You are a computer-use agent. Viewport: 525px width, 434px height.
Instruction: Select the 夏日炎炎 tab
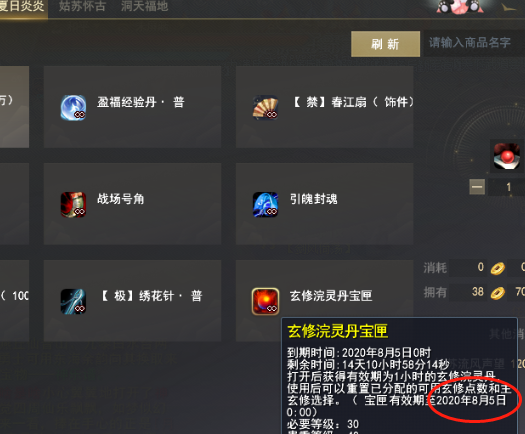click(22, 6)
